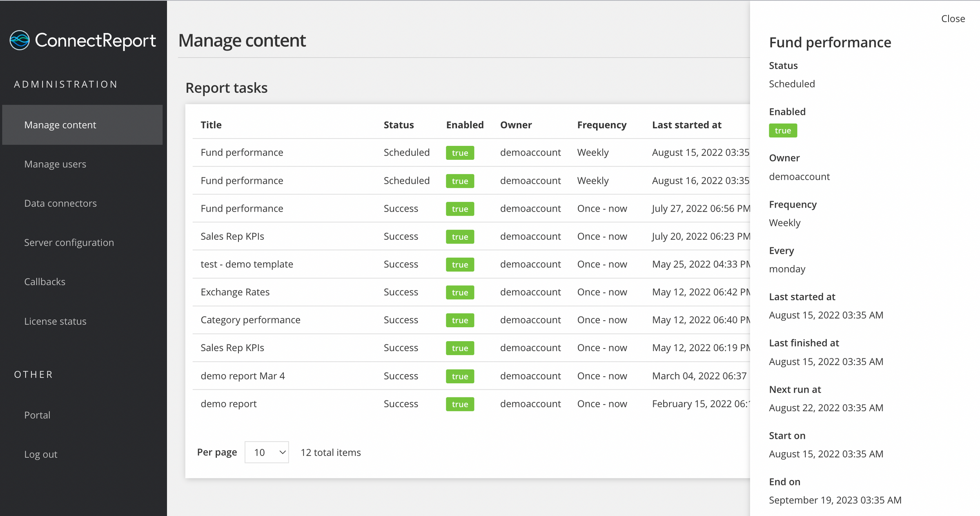
Task: Close the Fund performance details panel
Action: tap(953, 18)
